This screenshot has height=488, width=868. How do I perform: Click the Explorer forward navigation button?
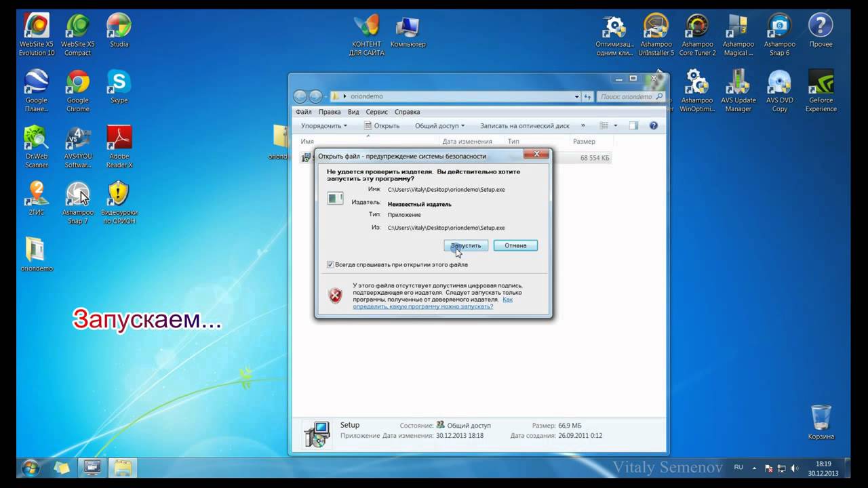(x=316, y=96)
